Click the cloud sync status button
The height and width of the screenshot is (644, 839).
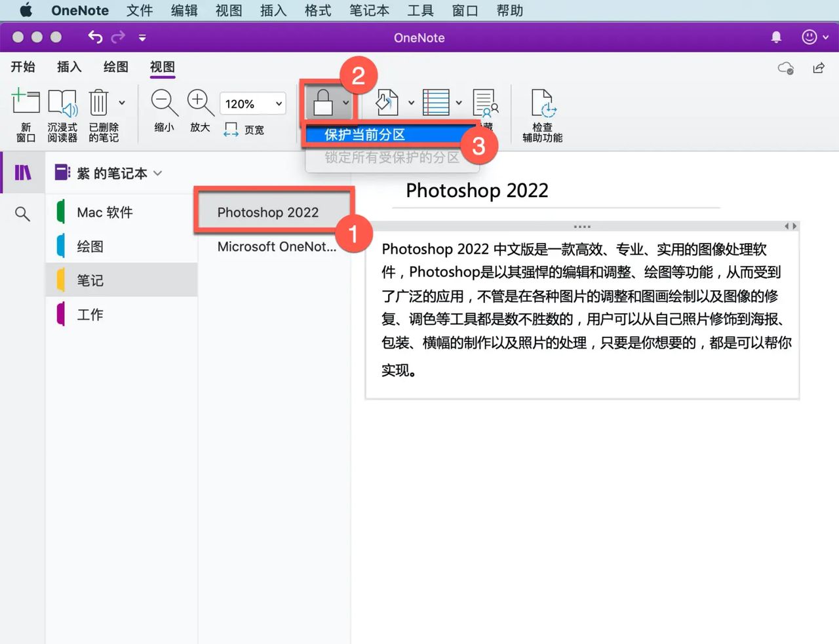784,67
